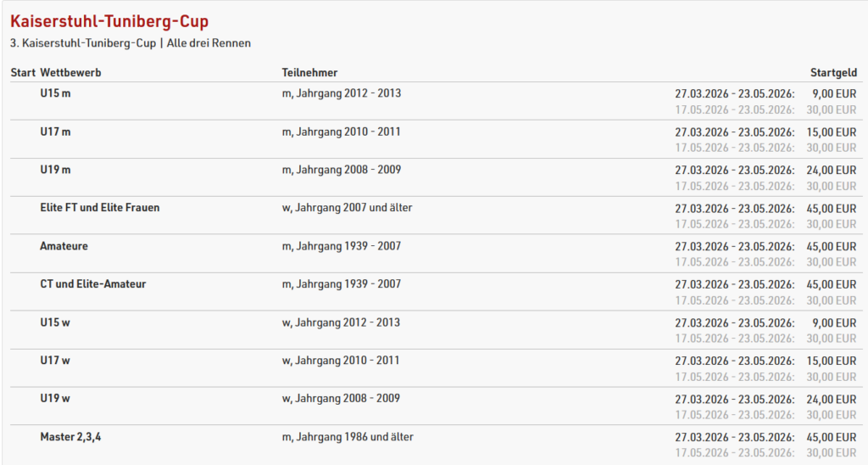Click 'w, Jahrgang 2007 und älter' text
The width and height of the screenshot is (868, 465).
tap(347, 208)
